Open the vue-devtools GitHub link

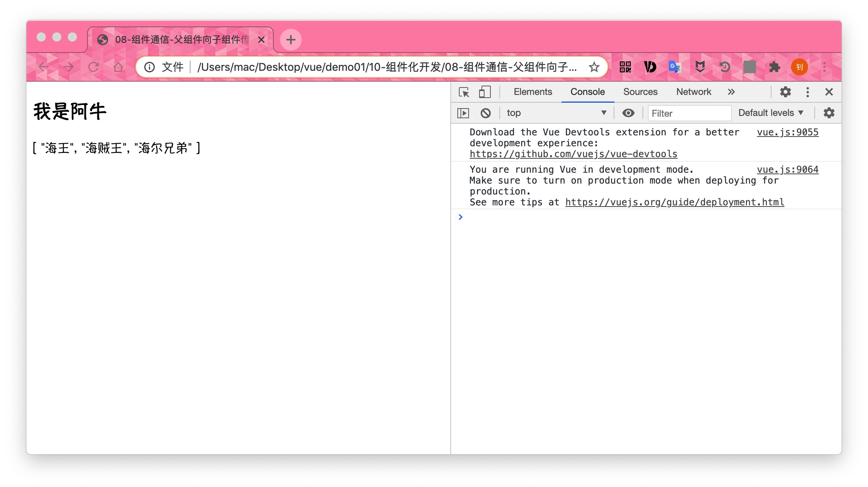pos(573,154)
